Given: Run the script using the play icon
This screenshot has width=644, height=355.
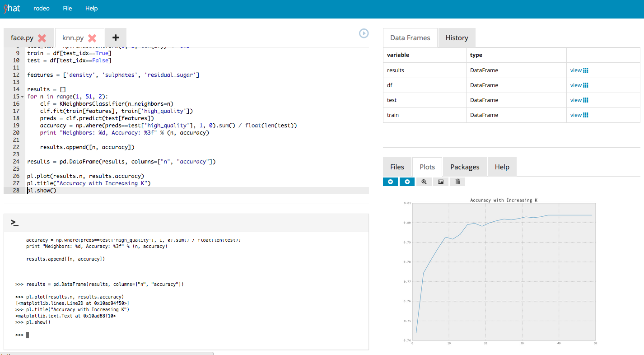Looking at the screenshot, I should coord(364,33).
